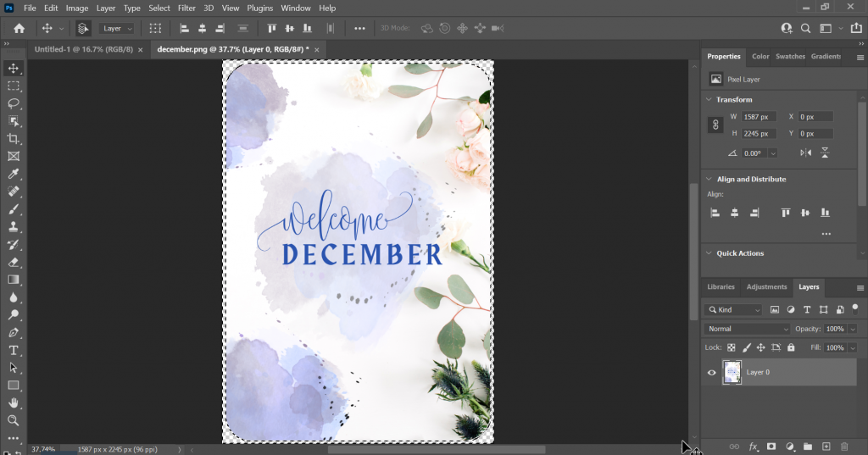The width and height of the screenshot is (868, 455).
Task: Select the Healing Brush tool
Action: (14, 191)
